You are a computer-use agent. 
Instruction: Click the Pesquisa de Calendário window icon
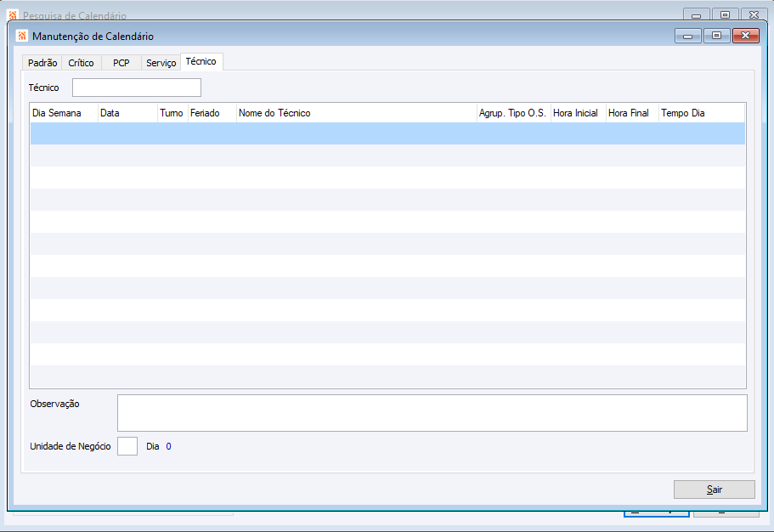pyautogui.click(x=13, y=14)
